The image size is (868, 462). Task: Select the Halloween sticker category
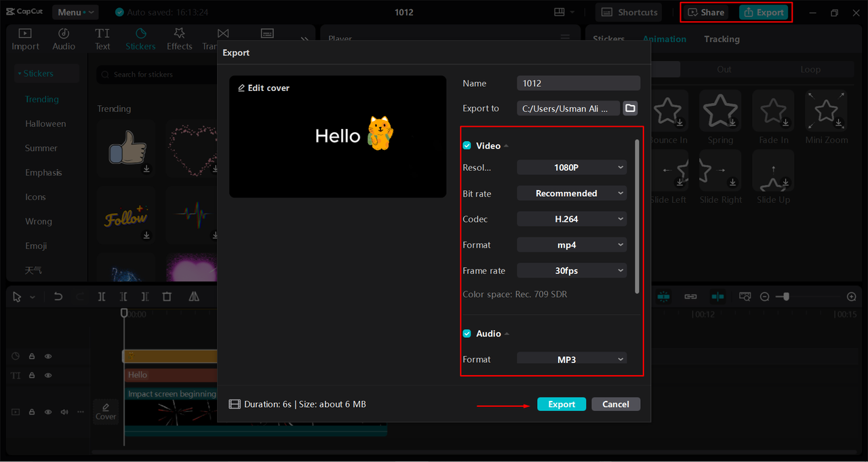point(45,124)
